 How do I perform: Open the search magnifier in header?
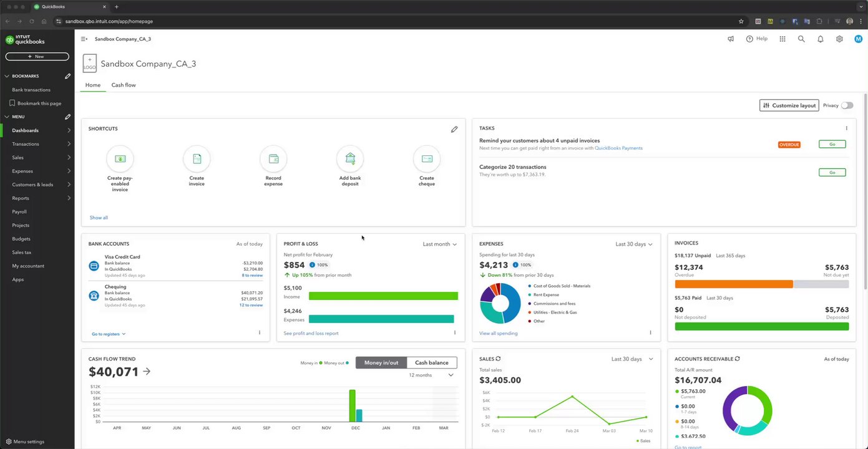point(801,39)
